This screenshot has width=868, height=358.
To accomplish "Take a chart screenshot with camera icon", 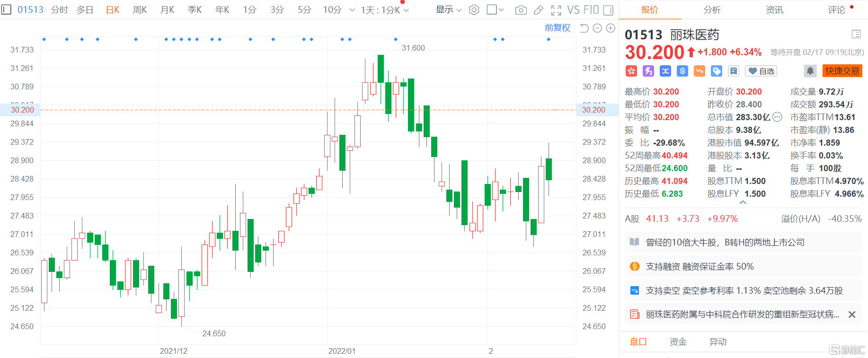I will tap(521, 10).
